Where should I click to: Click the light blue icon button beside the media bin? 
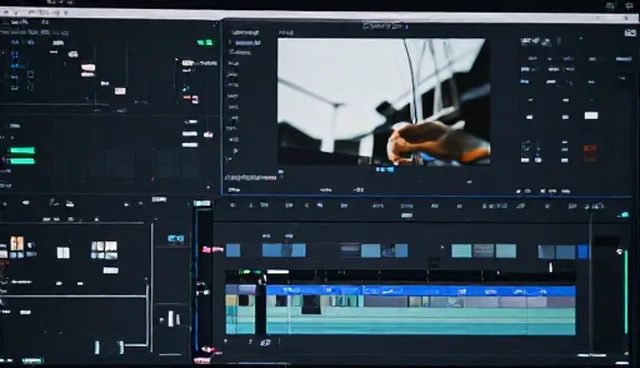click(x=176, y=239)
